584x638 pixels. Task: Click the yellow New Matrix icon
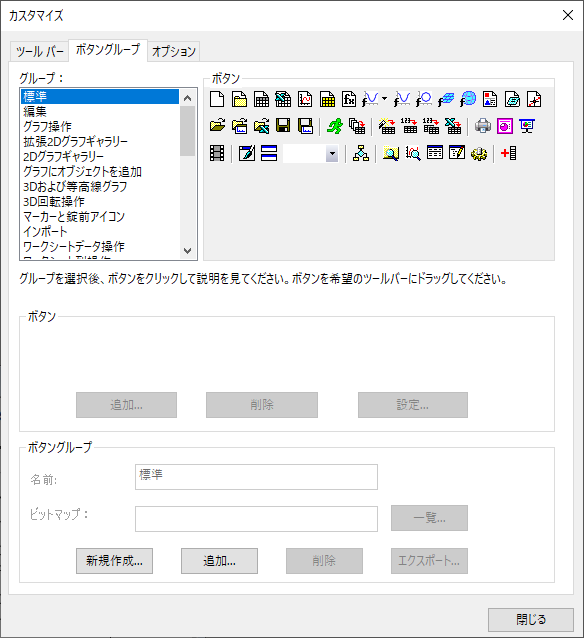click(327, 99)
